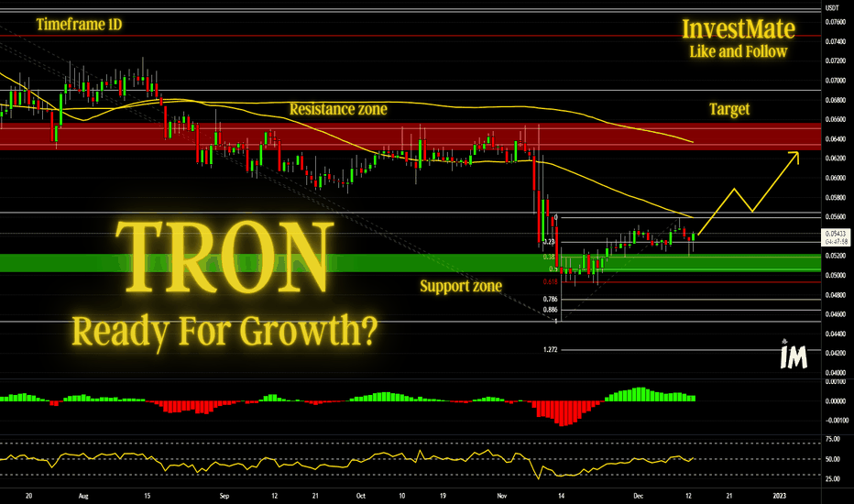Click the 75.00 RSI axis value
The image size is (854, 504).
click(x=832, y=439)
